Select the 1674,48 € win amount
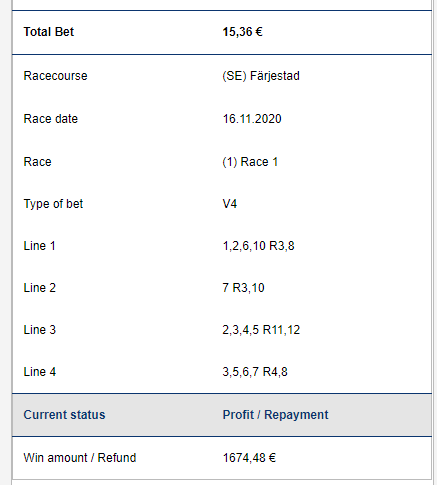The height and width of the screenshot is (485, 437). tap(249, 458)
